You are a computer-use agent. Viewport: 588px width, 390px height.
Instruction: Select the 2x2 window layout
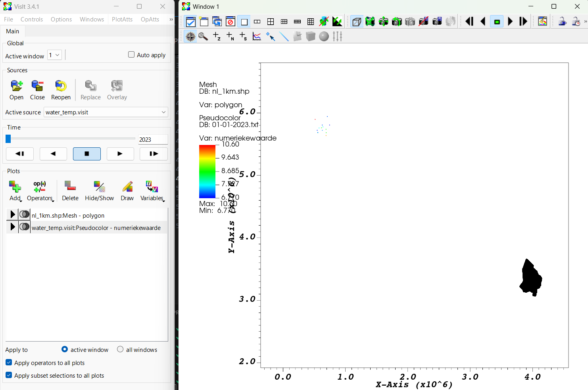pyautogui.click(x=271, y=22)
